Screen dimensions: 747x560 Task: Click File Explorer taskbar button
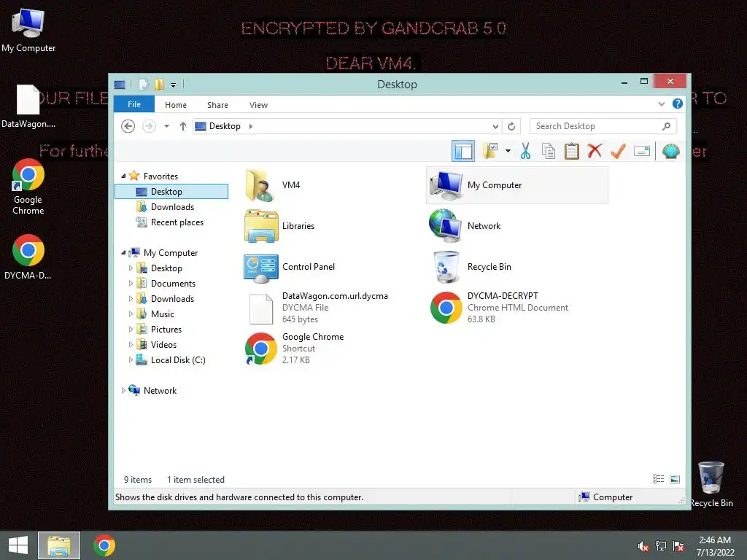click(x=59, y=545)
